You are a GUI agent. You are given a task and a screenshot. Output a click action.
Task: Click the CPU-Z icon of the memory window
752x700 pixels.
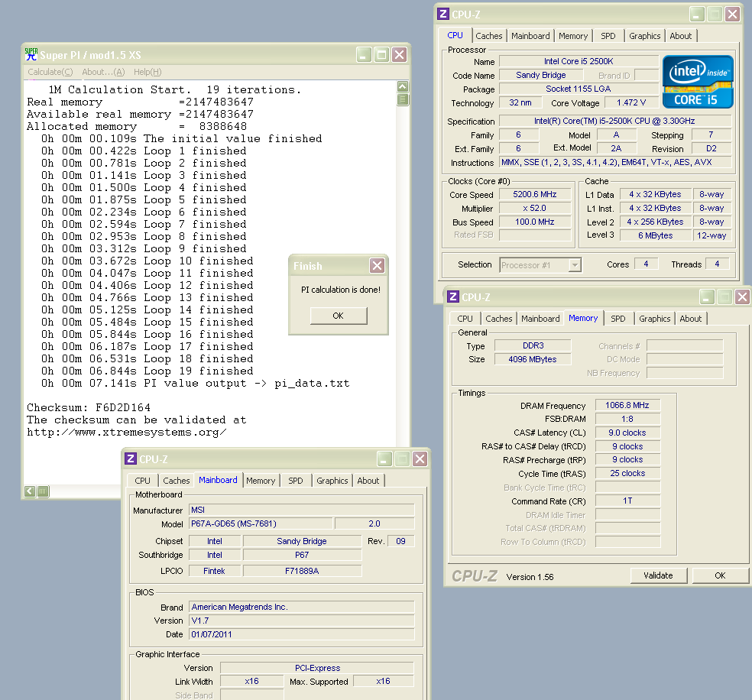tap(453, 297)
